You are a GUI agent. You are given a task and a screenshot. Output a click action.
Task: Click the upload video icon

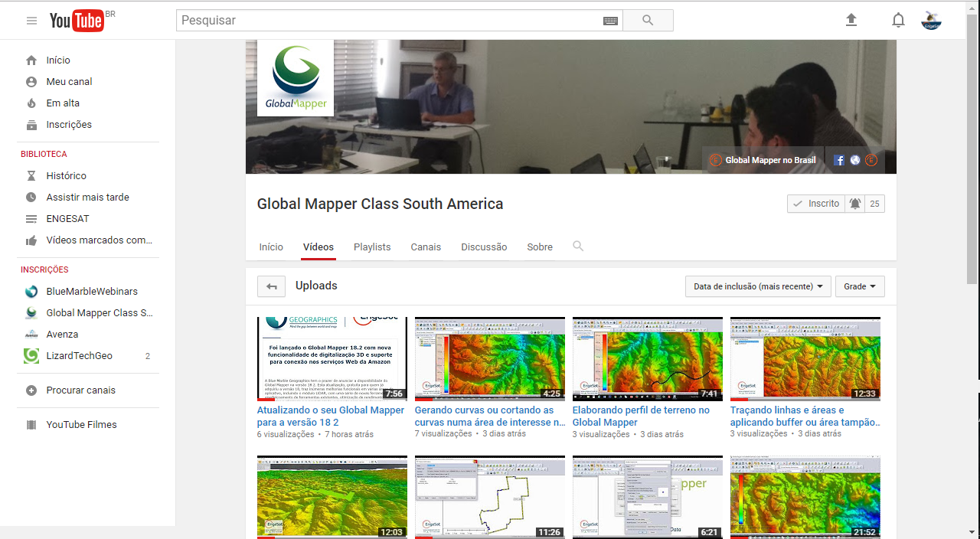point(851,20)
